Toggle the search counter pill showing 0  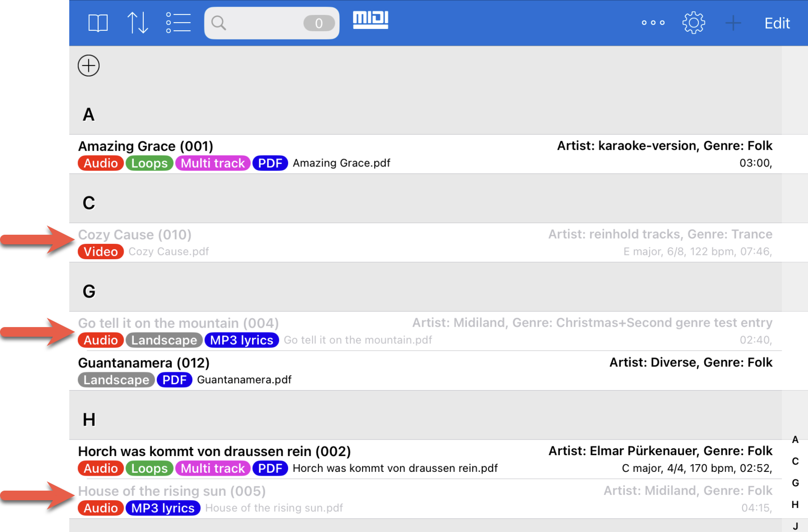[319, 23]
